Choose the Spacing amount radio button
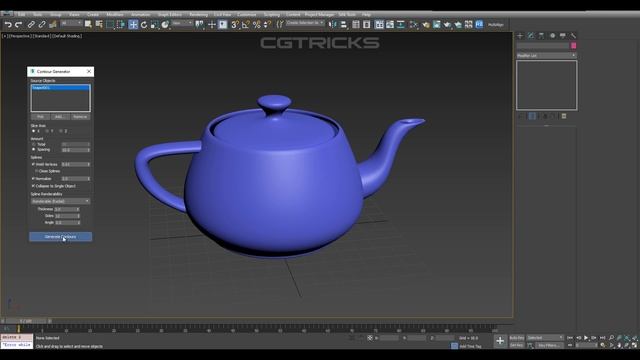The image size is (640, 360). click(33, 149)
